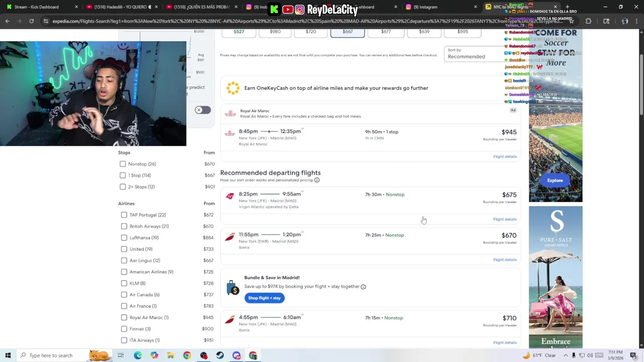Open Task View on the taskbar
The image size is (644, 362).
[x=121, y=355]
